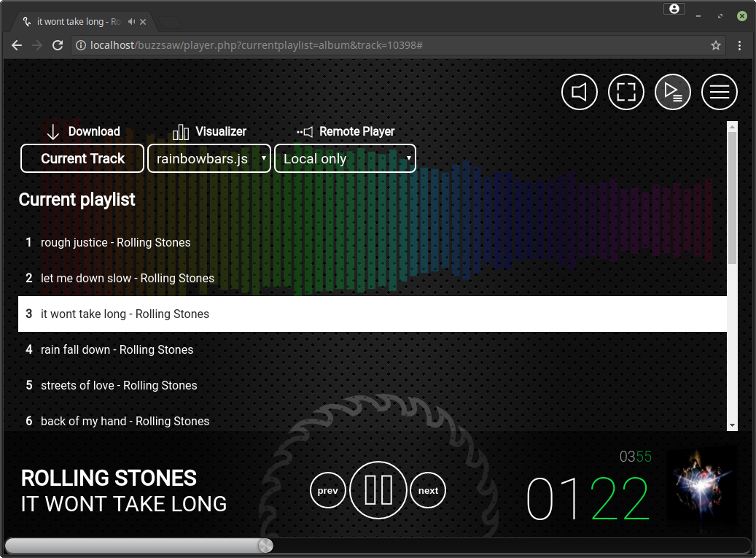Play track 2 let me down slow

click(373, 278)
